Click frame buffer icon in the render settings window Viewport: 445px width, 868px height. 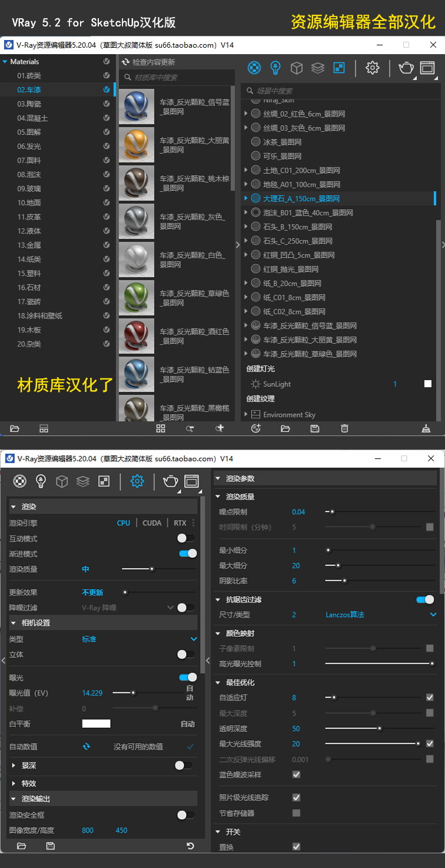191,481
